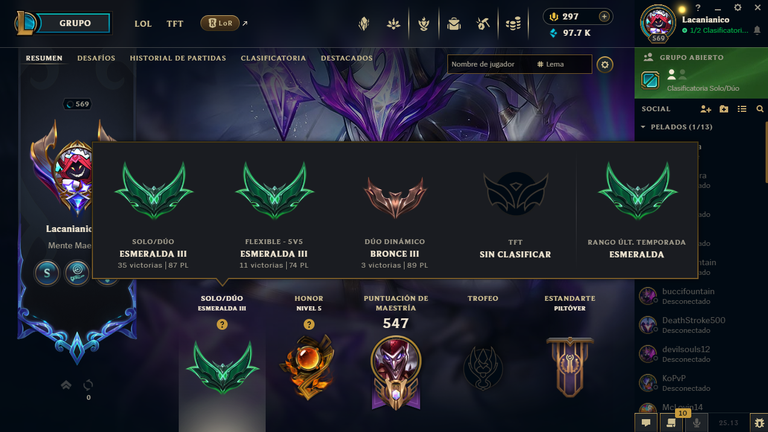Click the chat bubble icon at bottom
The height and width of the screenshot is (432, 768).
[x=646, y=423]
